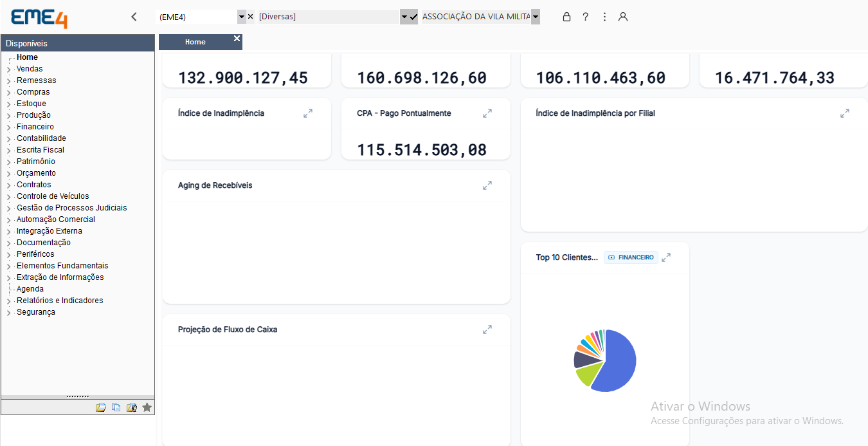Maximize the CPA - Pago Pontualmente card
Screen dimensions: 868x446
pyautogui.click(x=487, y=113)
